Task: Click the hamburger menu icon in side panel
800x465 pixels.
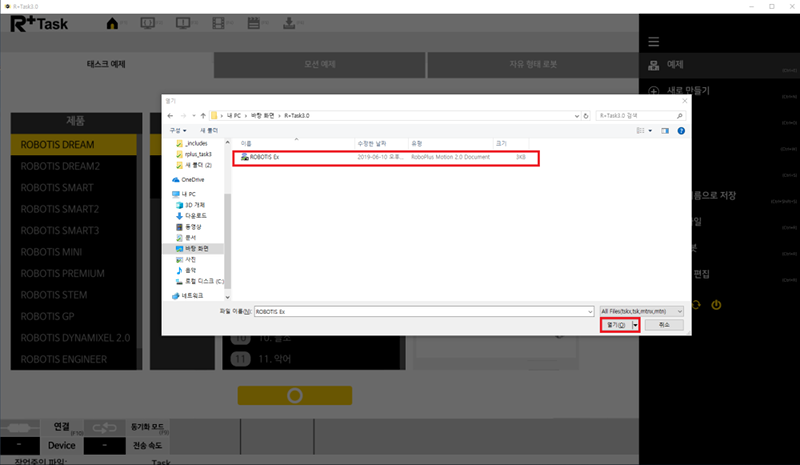Action: [x=654, y=42]
